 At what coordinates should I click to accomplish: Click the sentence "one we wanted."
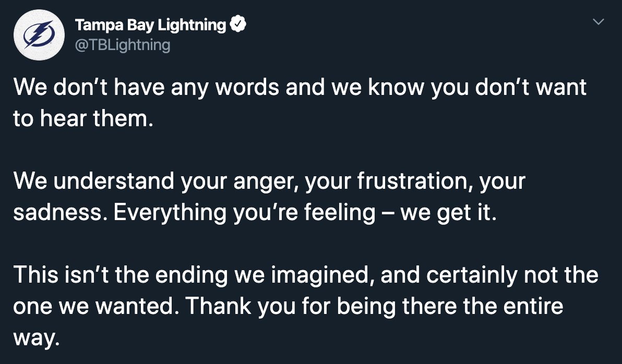coord(96,306)
